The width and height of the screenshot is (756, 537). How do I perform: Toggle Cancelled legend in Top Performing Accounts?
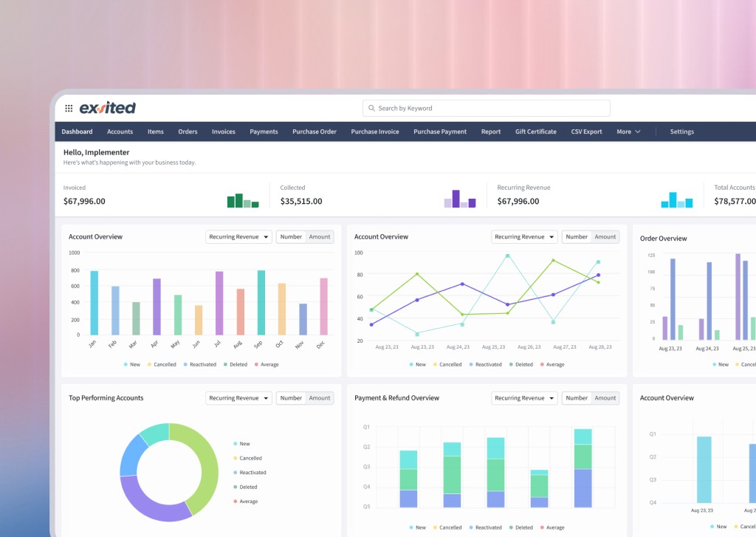247,458
